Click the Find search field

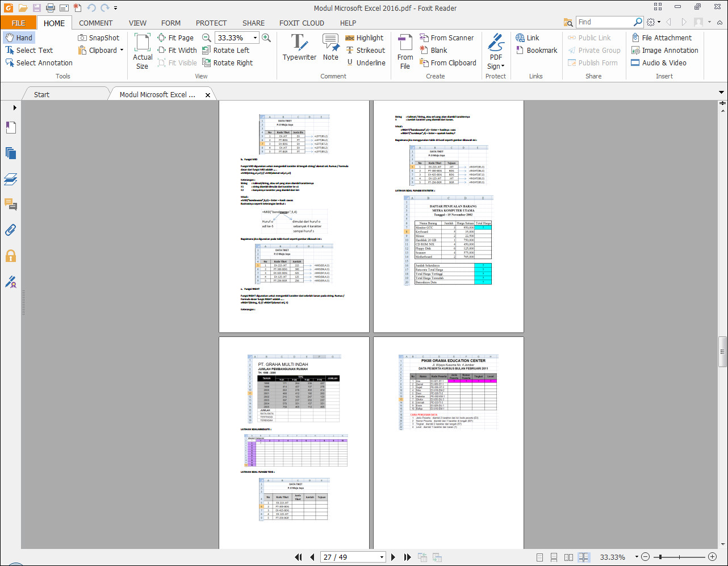(x=605, y=22)
